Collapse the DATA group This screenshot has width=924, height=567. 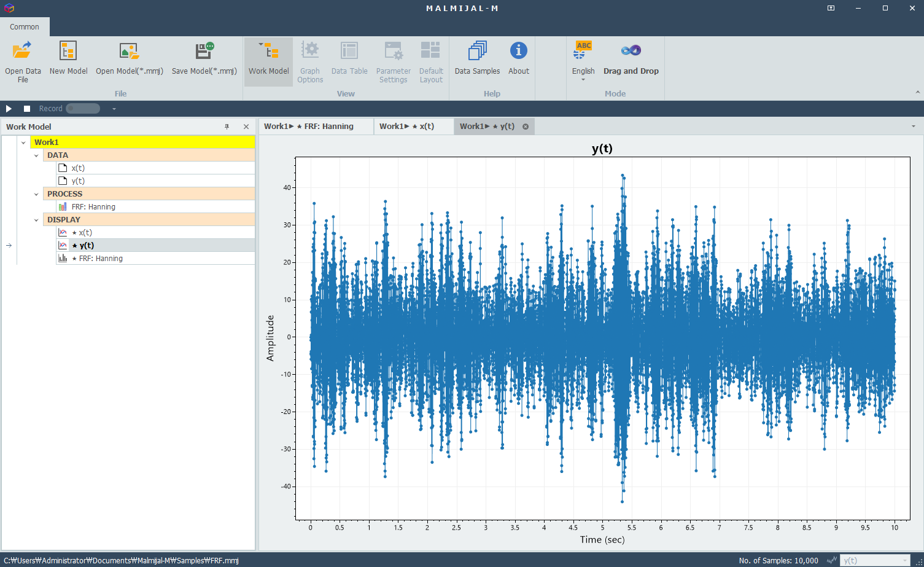tap(36, 155)
